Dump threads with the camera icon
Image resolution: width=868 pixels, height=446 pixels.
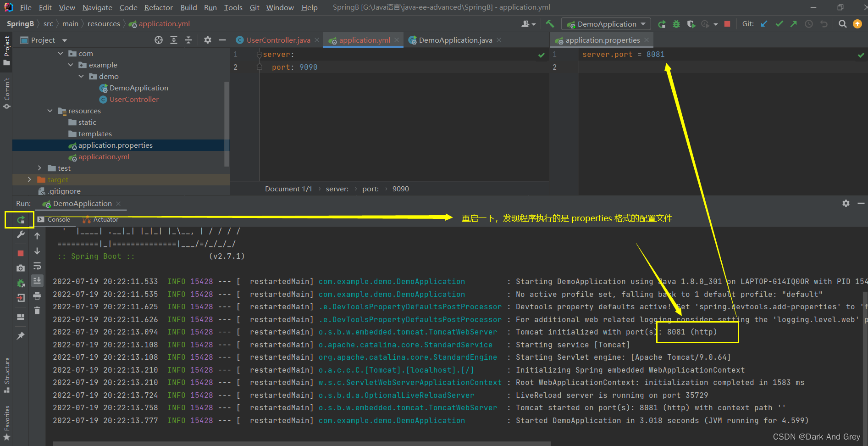(x=21, y=268)
